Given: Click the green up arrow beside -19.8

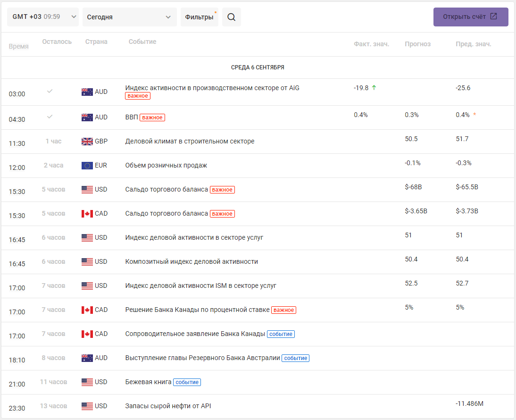Looking at the screenshot, I should click(374, 88).
